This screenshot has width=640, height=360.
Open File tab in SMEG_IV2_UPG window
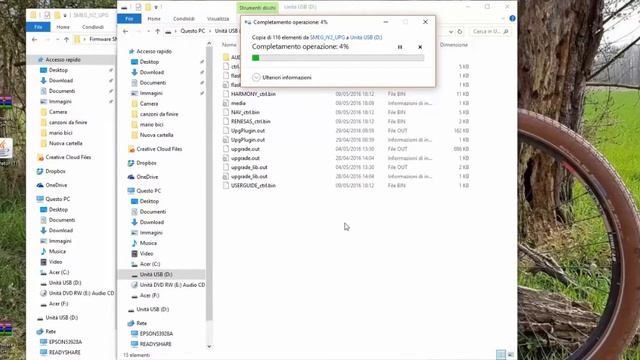(x=38, y=27)
